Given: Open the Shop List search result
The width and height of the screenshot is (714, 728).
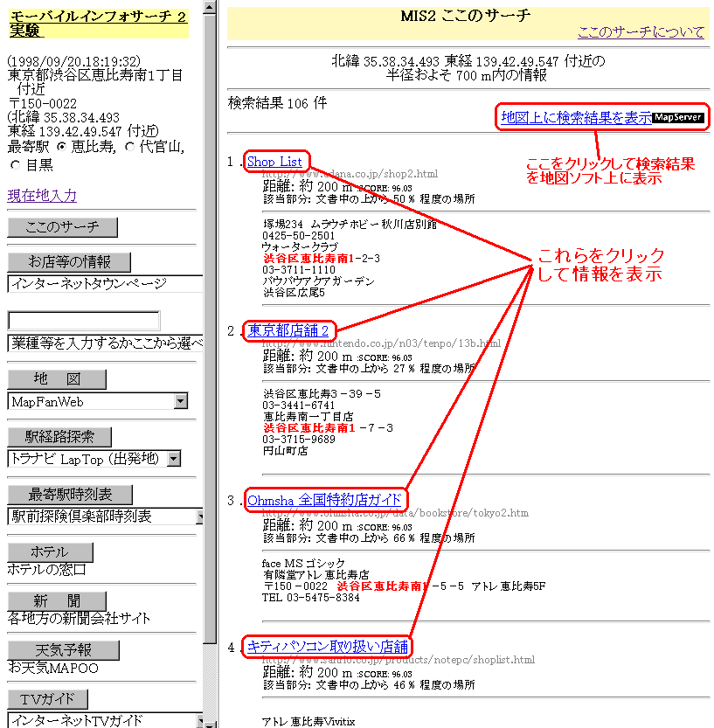Looking at the screenshot, I should 274,162.
